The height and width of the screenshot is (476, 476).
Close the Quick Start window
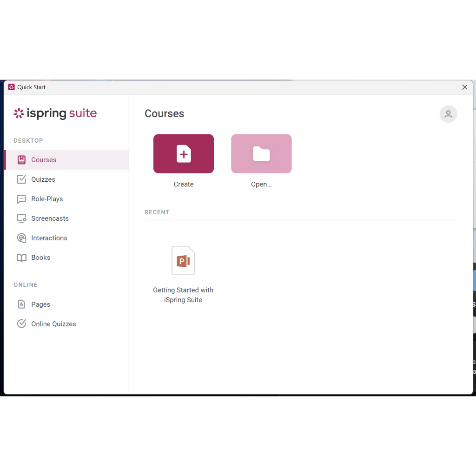pos(464,87)
